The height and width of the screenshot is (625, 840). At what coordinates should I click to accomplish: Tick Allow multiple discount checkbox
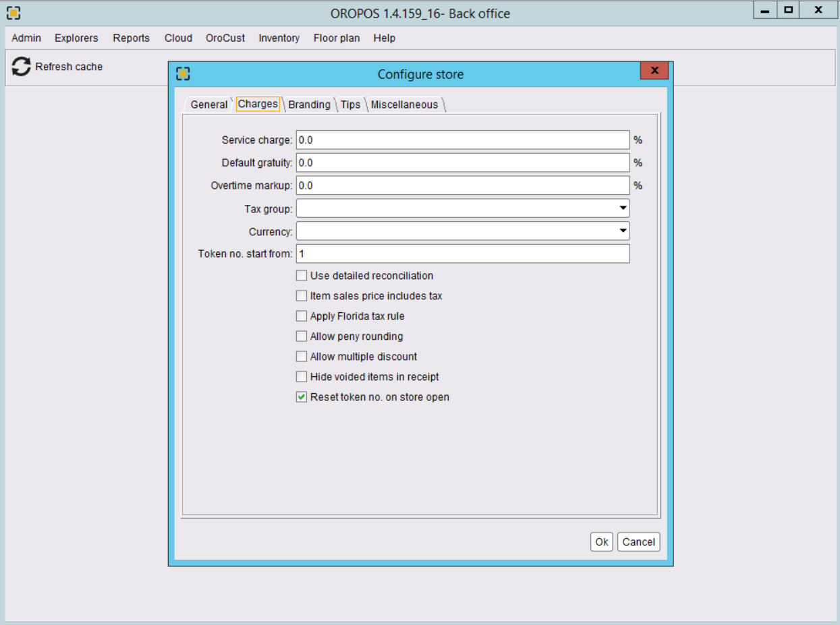(x=302, y=357)
